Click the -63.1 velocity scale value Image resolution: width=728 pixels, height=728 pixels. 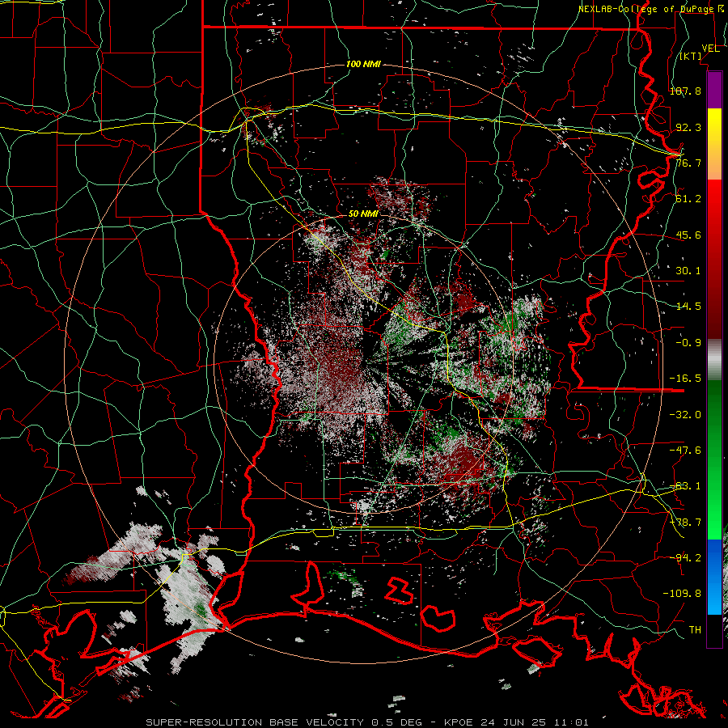click(x=685, y=486)
